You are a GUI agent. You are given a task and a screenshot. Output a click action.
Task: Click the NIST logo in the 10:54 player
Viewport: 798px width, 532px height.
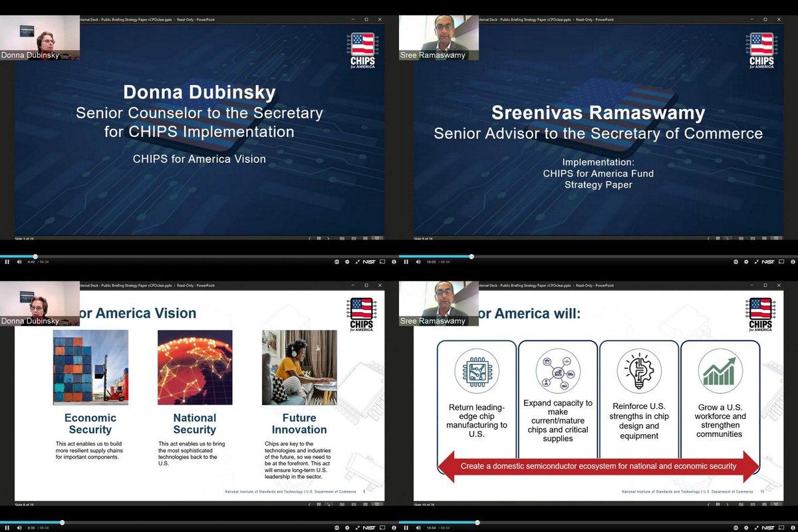click(x=767, y=528)
